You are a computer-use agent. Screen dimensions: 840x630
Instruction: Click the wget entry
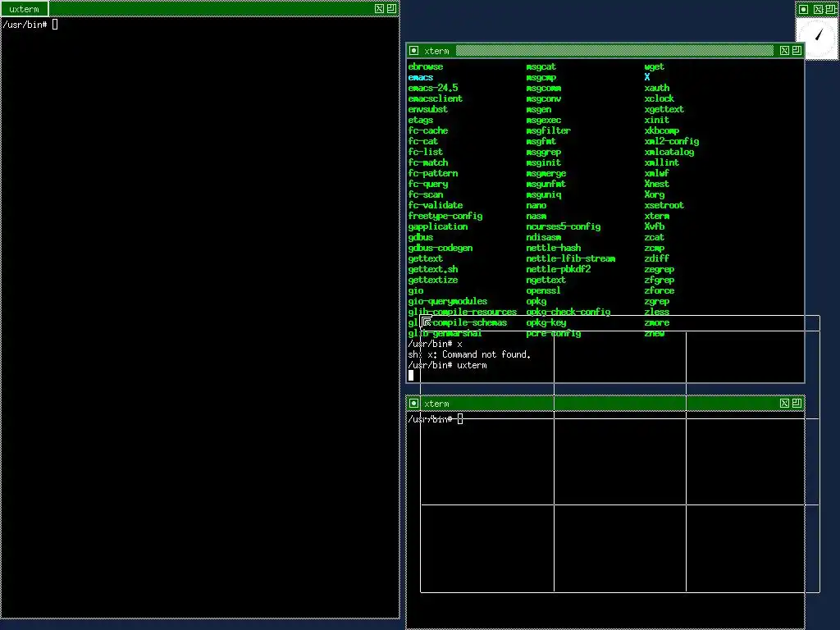[x=654, y=67]
